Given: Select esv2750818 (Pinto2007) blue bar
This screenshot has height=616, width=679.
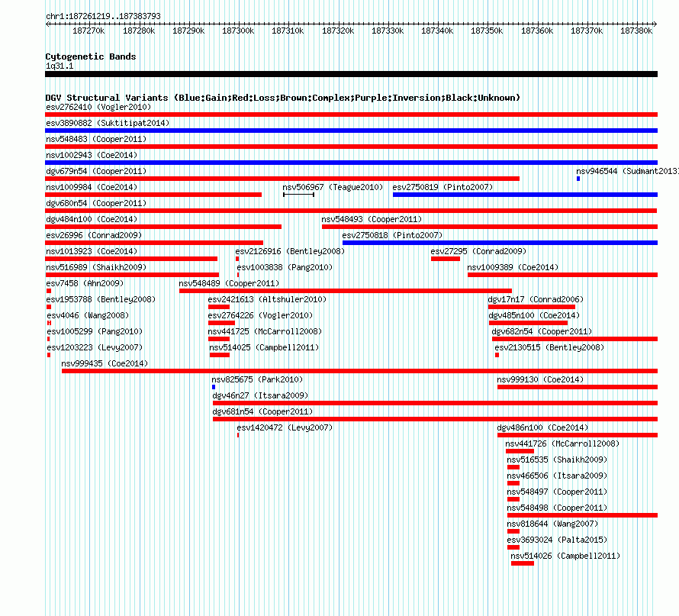Looking at the screenshot, I should point(500,243).
